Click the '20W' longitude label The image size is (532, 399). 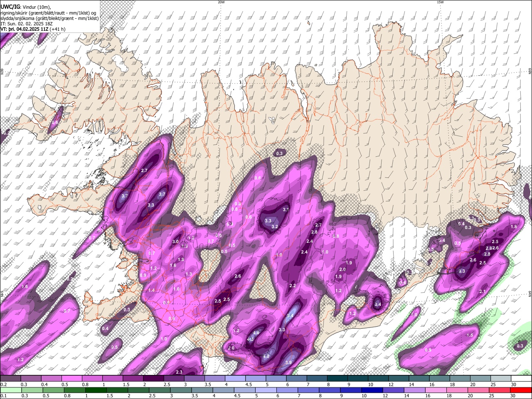tap(221, 2)
